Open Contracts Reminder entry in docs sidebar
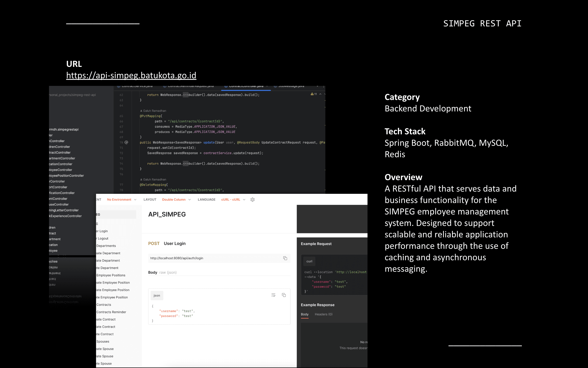 pos(111,312)
